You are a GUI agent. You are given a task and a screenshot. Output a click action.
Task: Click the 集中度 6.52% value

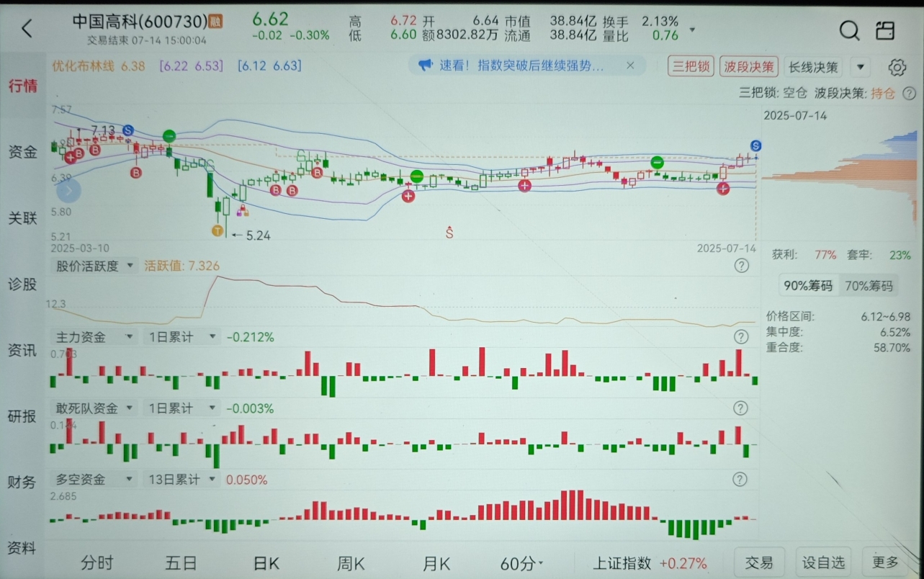coord(895,332)
